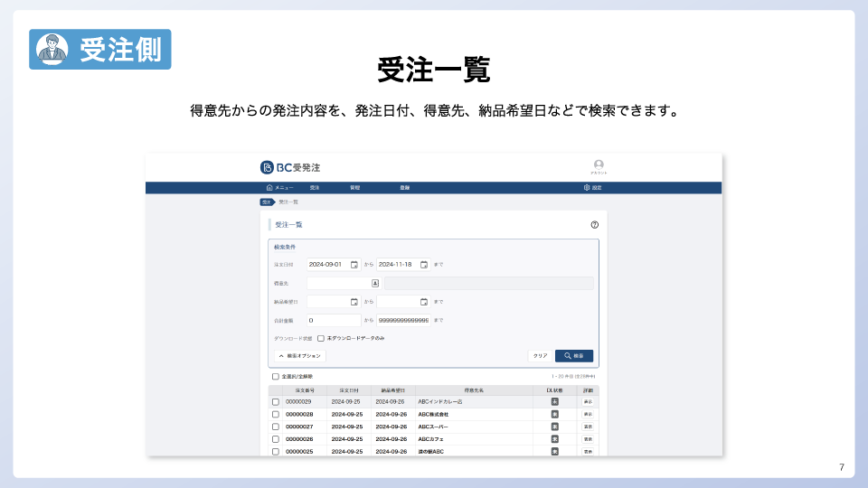Click the 受注一覧 breadcrumb text
Image resolution: width=868 pixels, height=488 pixels.
pyautogui.click(x=288, y=202)
